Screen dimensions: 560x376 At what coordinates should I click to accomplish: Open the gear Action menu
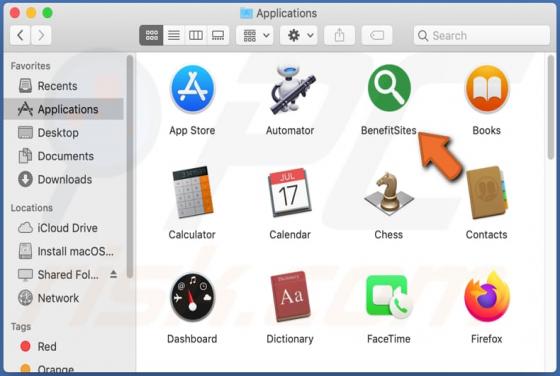click(299, 35)
